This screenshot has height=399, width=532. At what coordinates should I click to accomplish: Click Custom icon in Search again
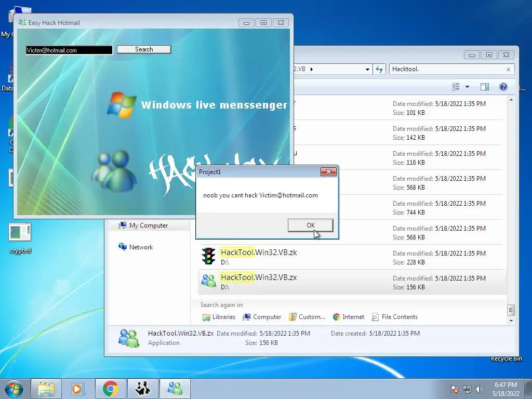(x=292, y=317)
